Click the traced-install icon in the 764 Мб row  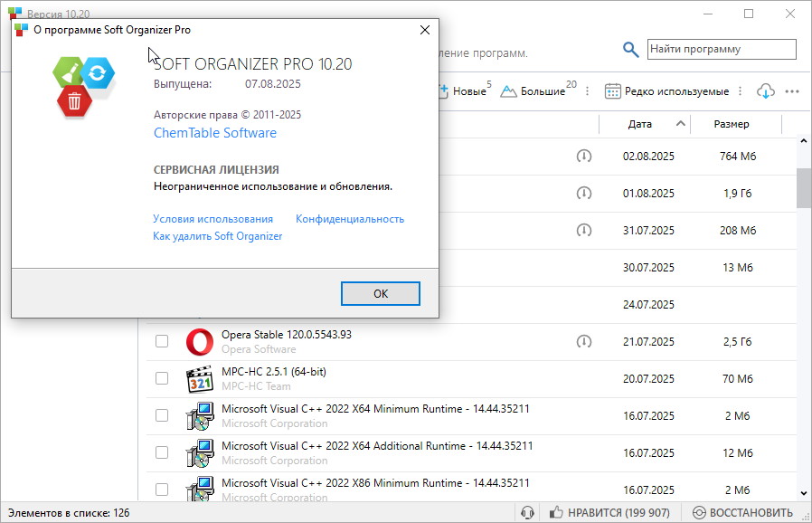(583, 156)
